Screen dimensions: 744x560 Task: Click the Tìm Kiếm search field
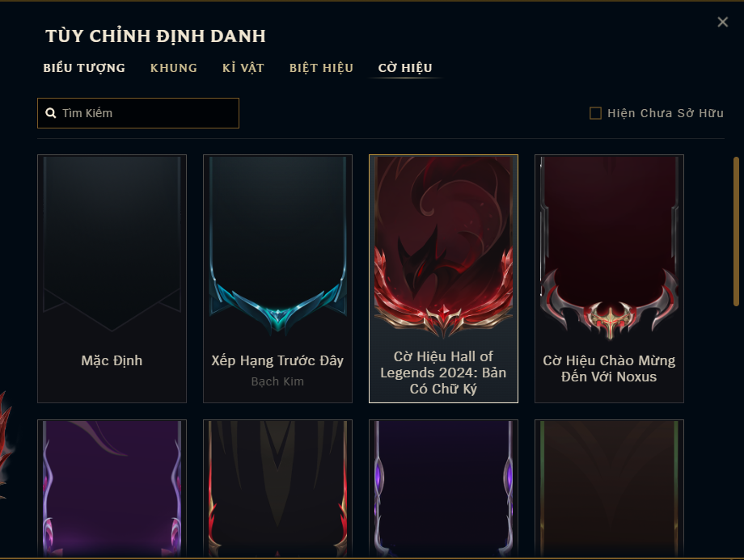tap(138, 113)
